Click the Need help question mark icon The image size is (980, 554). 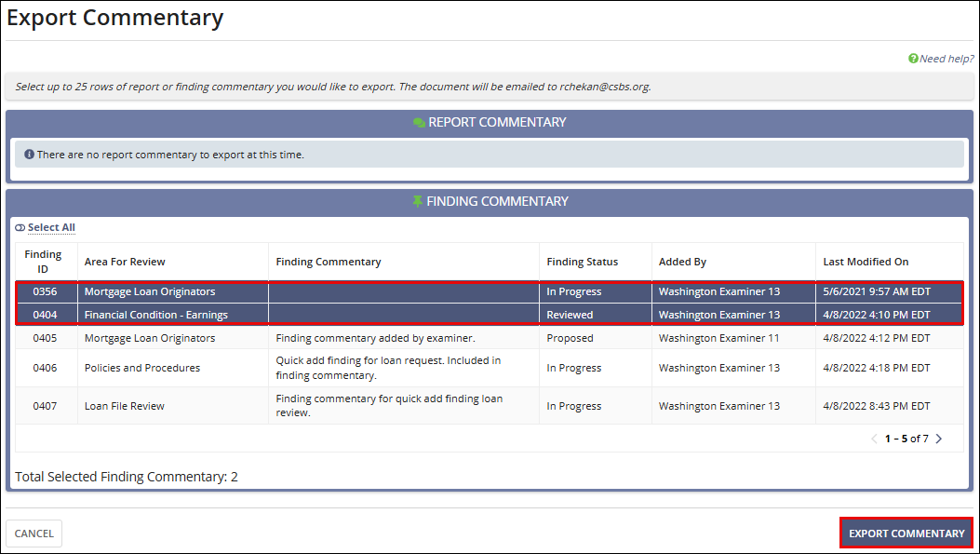pyautogui.click(x=911, y=58)
